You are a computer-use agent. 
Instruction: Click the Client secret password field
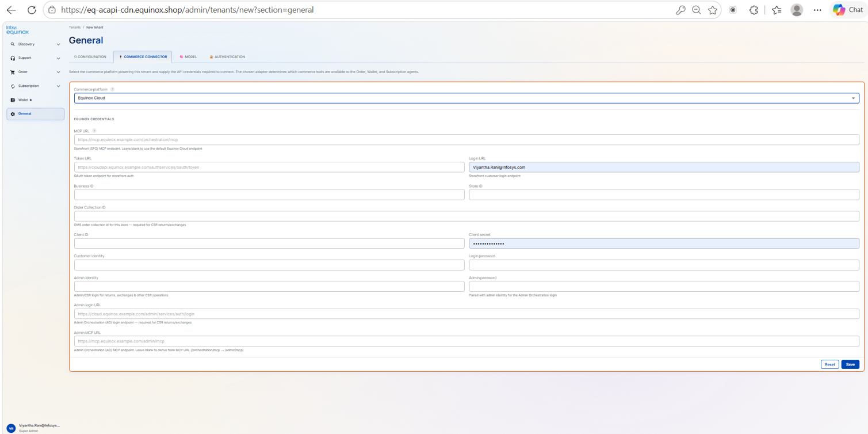pyautogui.click(x=664, y=243)
